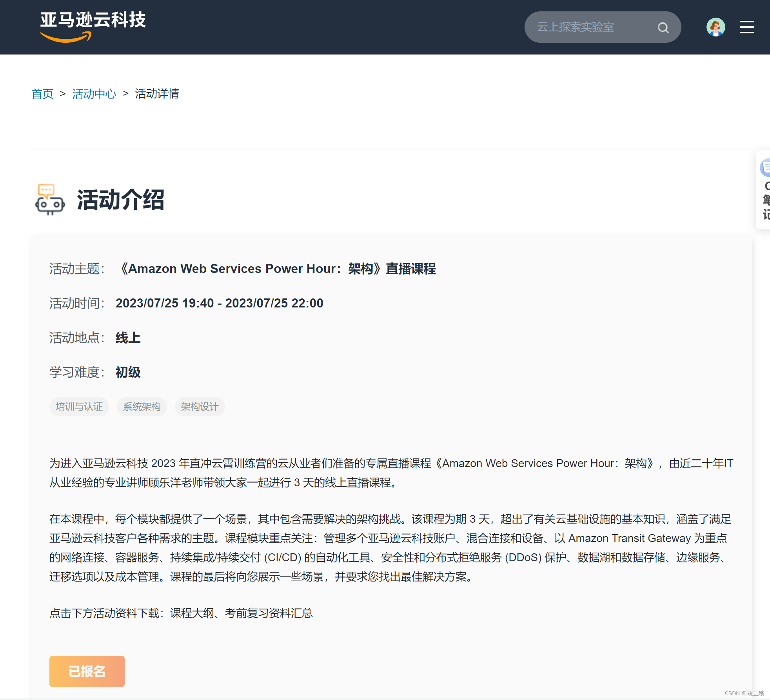Navigate to 活动中心 breadcrumb
The height and width of the screenshot is (700, 770).
click(94, 94)
